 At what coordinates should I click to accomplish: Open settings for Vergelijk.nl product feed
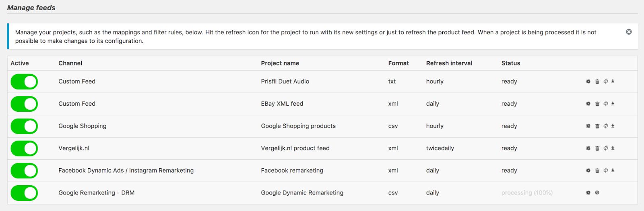[x=588, y=148]
